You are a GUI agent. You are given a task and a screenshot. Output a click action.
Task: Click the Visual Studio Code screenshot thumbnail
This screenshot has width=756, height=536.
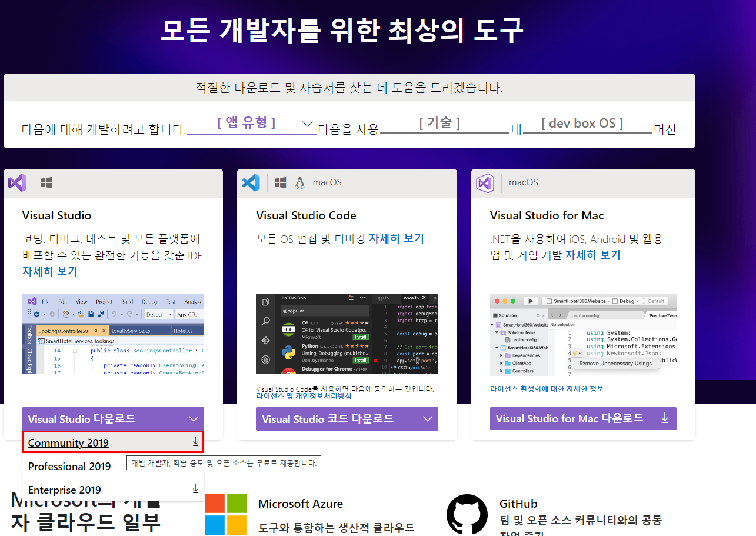click(347, 334)
